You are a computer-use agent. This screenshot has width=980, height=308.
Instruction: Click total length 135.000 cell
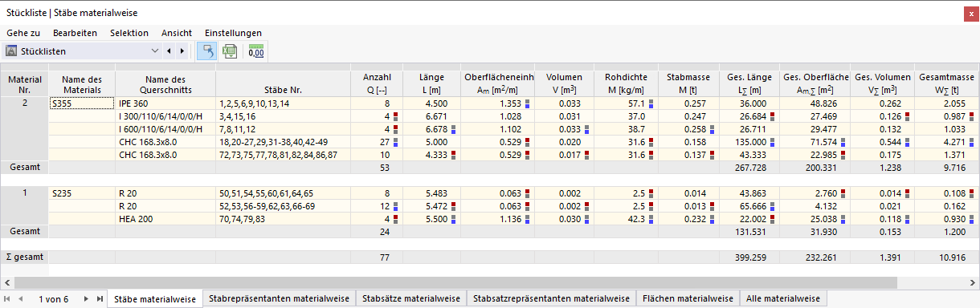[x=749, y=142]
